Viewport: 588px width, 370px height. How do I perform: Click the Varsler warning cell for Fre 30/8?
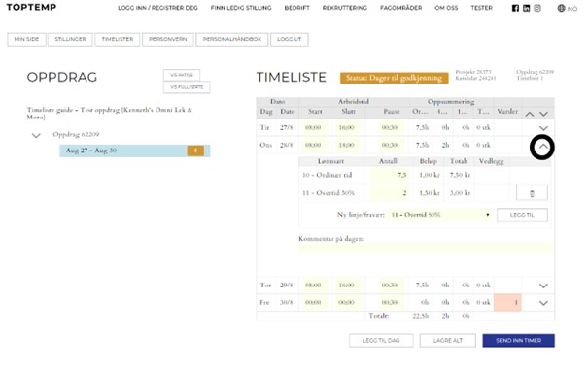[507, 303]
